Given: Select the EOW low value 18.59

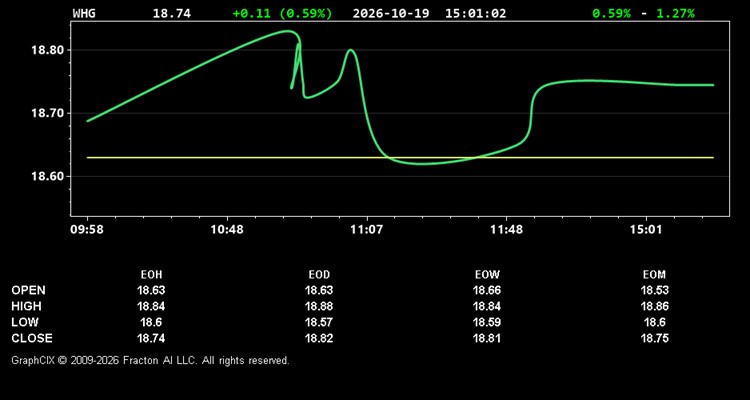Looking at the screenshot, I should click(x=487, y=322).
